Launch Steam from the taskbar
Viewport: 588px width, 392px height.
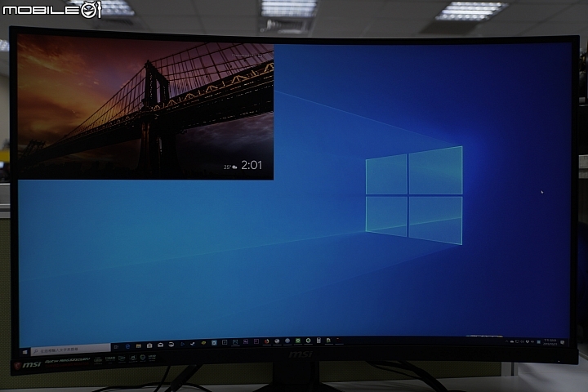[x=193, y=344]
